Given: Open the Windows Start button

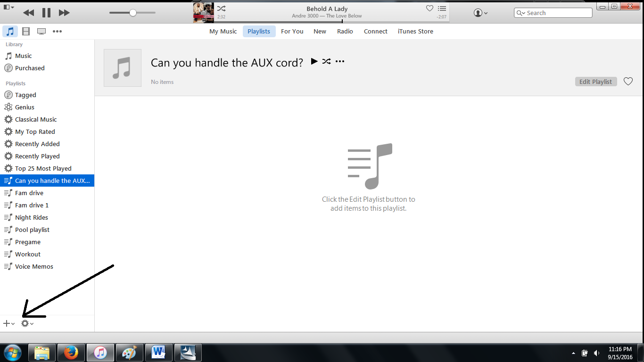Looking at the screenshot, I should pyautogui.click(x=12, y=353).
